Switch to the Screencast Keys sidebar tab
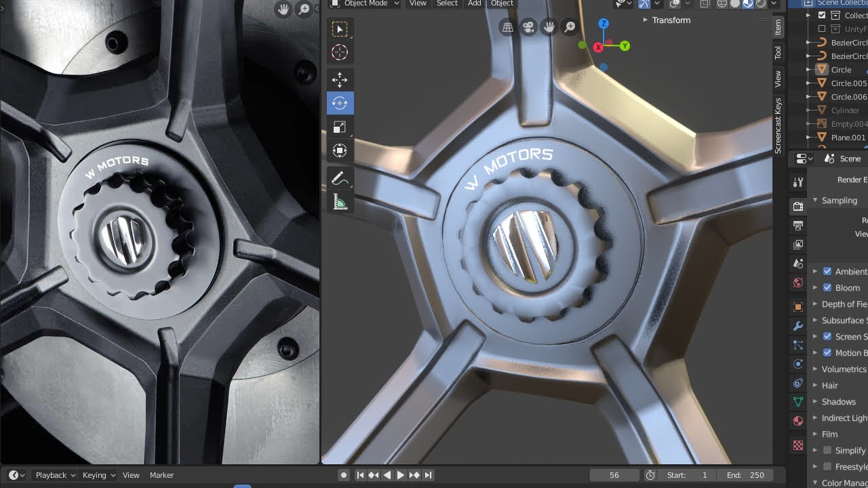The height and width of the screenshot is (488, 868). pos(778,125)
